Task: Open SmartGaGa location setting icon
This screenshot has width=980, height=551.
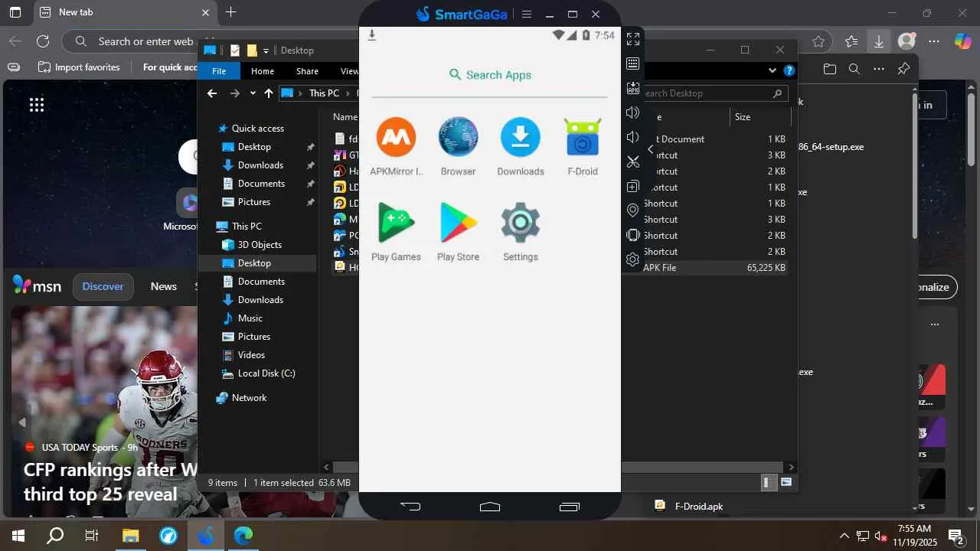Action: (x=633, y=210)
